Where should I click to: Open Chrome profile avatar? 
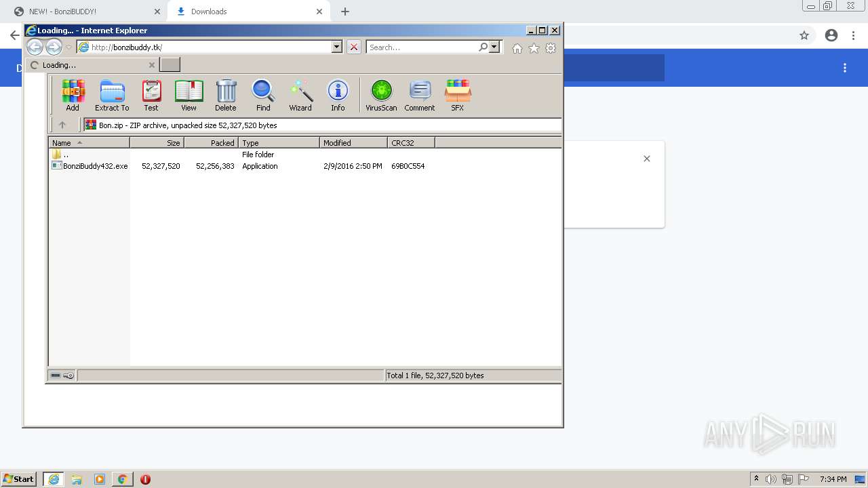[831, 35]
